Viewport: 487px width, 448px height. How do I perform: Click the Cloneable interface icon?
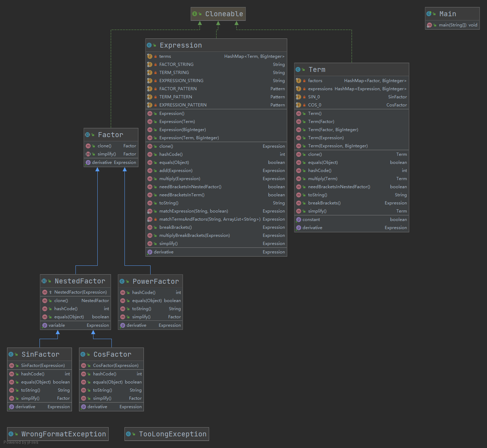click(x=195, y=14)
